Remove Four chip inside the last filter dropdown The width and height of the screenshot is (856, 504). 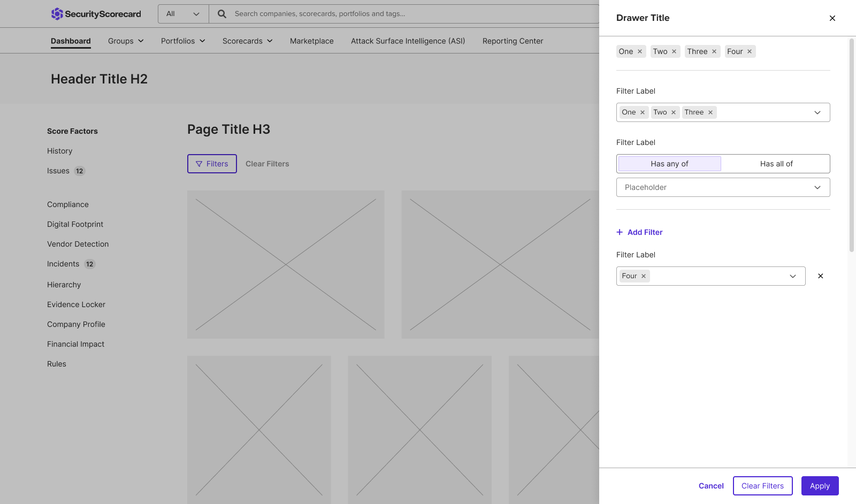[x=644, y=276]
